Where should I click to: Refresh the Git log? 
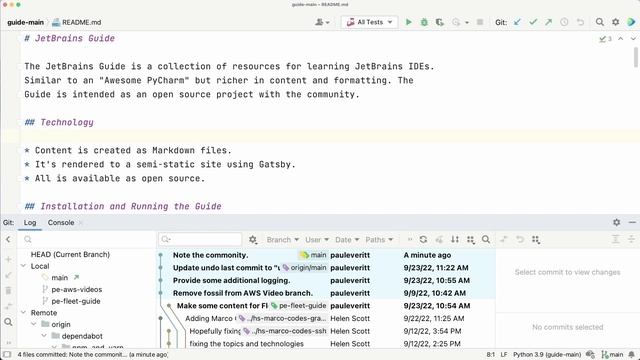coord(423,240)
